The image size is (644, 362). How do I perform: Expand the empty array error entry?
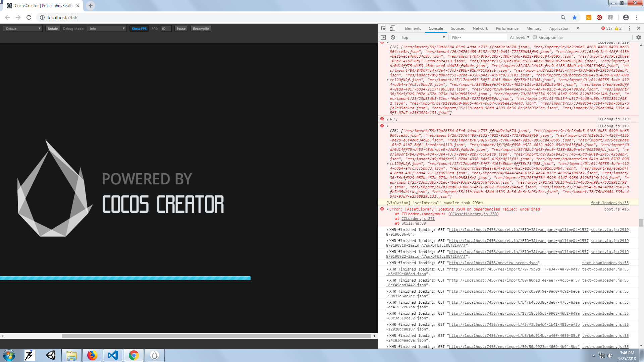pyautogui.click(x=387, y=120)
